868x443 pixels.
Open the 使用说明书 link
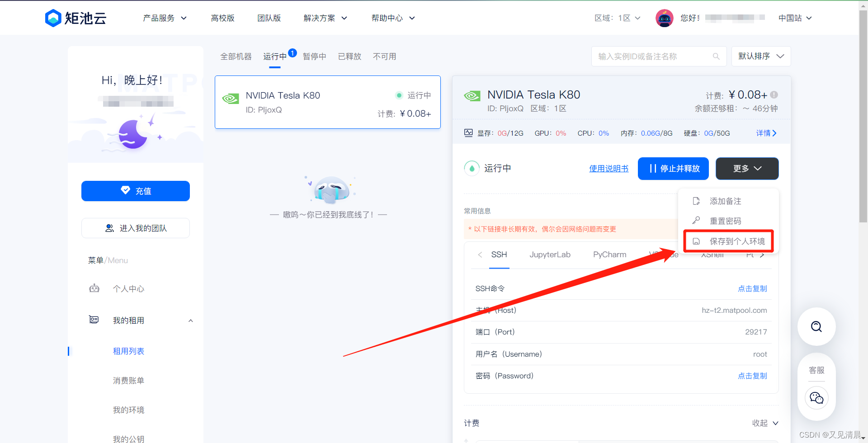(609, 169)
